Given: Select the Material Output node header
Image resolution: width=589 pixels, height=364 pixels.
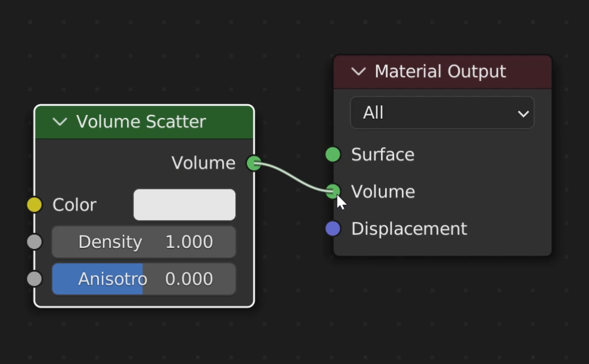Looking at the screenshot, I should 442,71.
